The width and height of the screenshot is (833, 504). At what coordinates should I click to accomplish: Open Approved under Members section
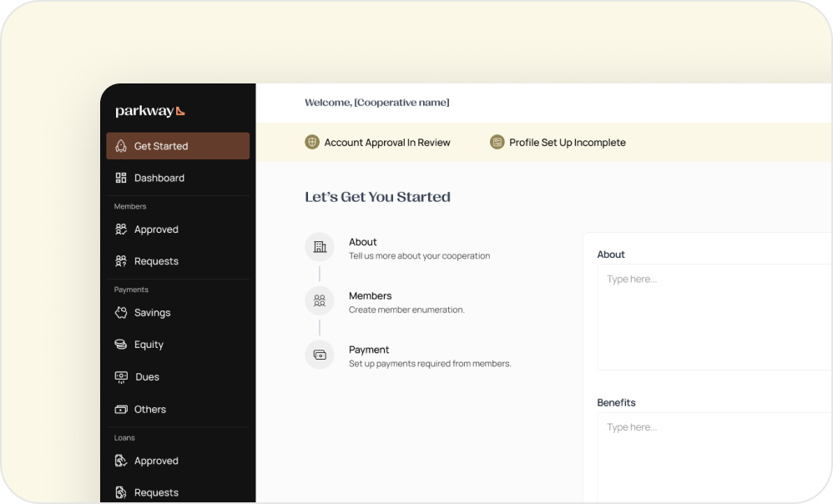(156, 229)
